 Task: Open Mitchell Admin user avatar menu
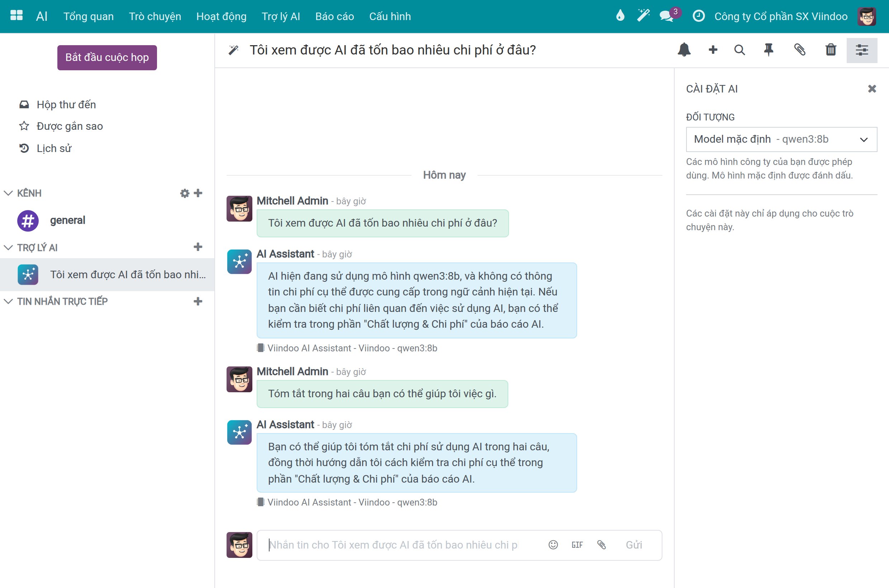pyautogui.click(x=866, y=16)
